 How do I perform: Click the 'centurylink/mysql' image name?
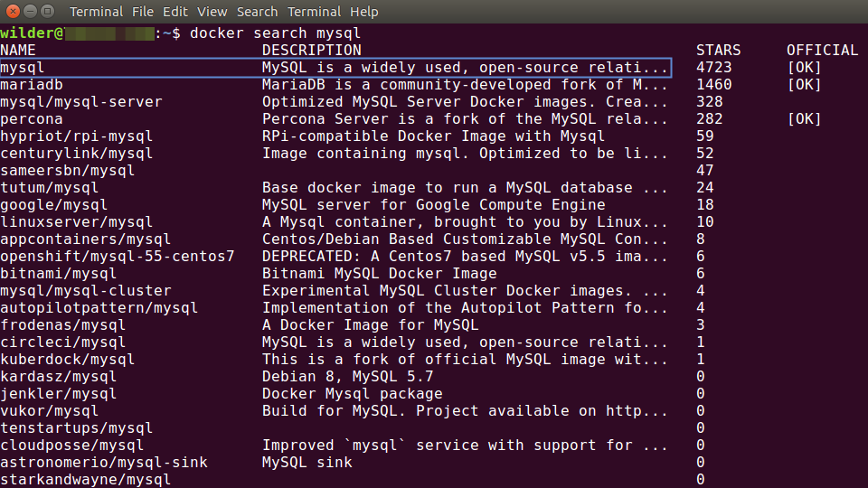[76, 154]
